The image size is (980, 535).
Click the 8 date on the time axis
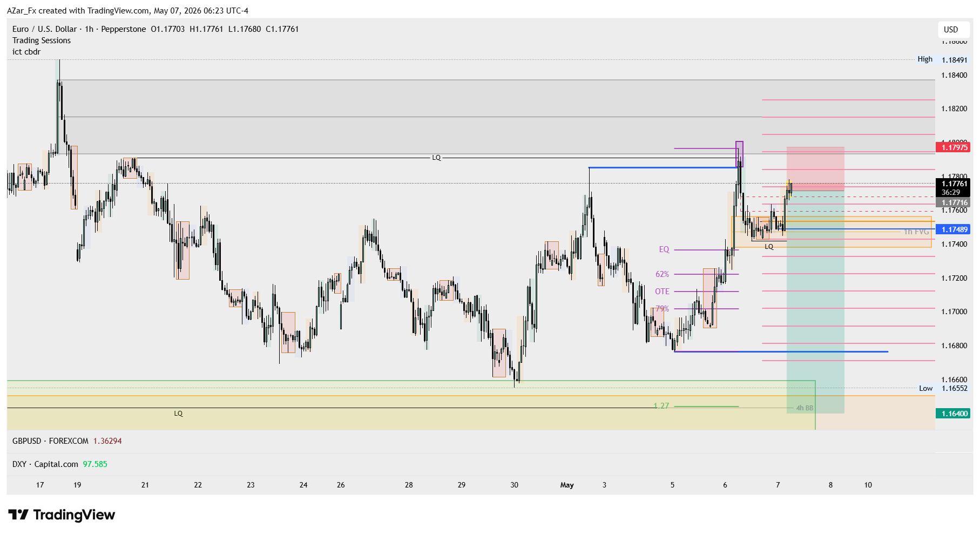click(x=830, y=485)
